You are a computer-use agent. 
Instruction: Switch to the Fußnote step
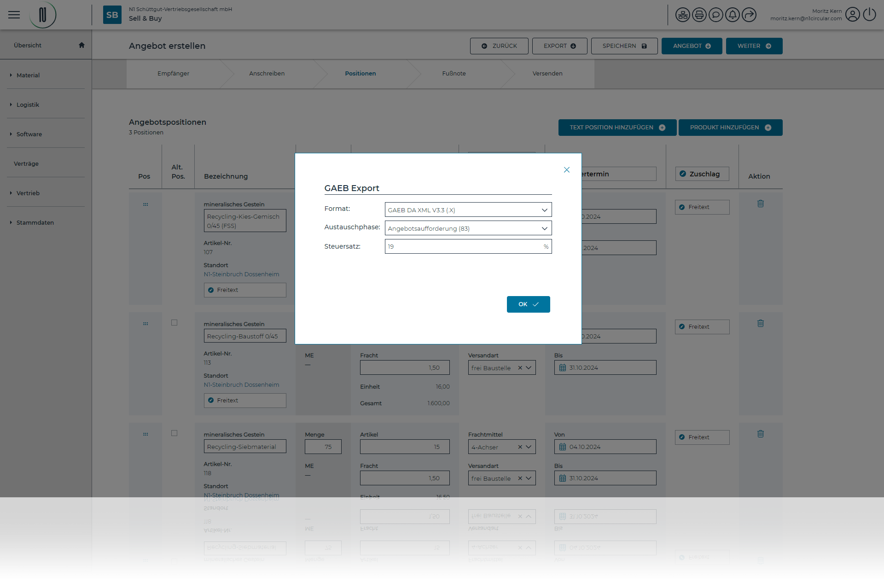[454, 74]
